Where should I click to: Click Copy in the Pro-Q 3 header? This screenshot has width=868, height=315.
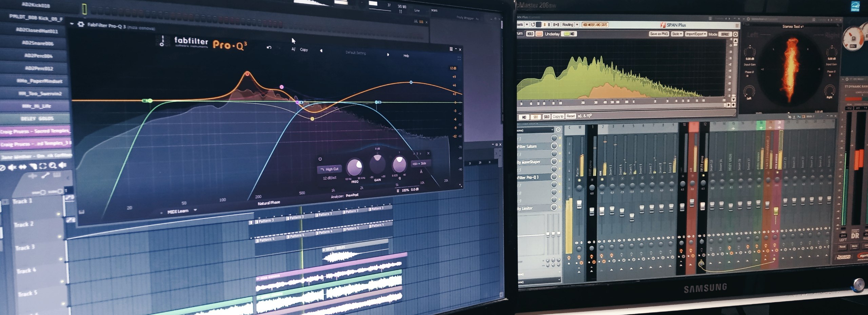coord(304,50)
